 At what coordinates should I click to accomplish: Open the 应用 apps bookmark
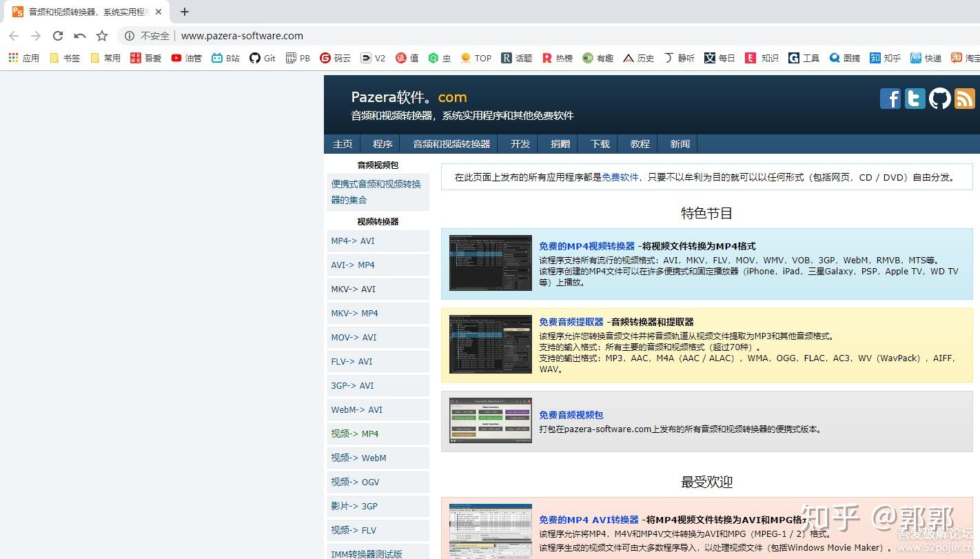pos(24,58)
